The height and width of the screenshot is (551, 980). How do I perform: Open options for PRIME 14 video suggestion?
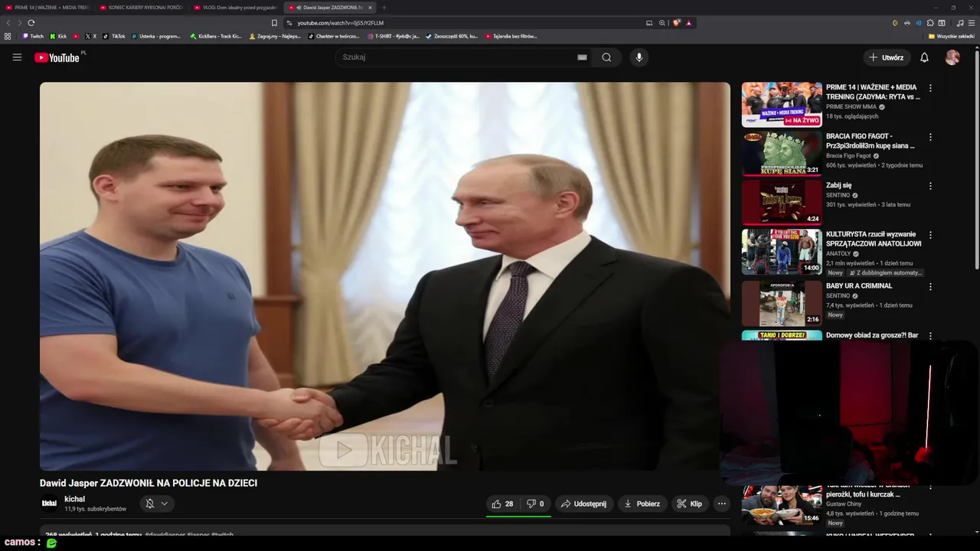930,88
